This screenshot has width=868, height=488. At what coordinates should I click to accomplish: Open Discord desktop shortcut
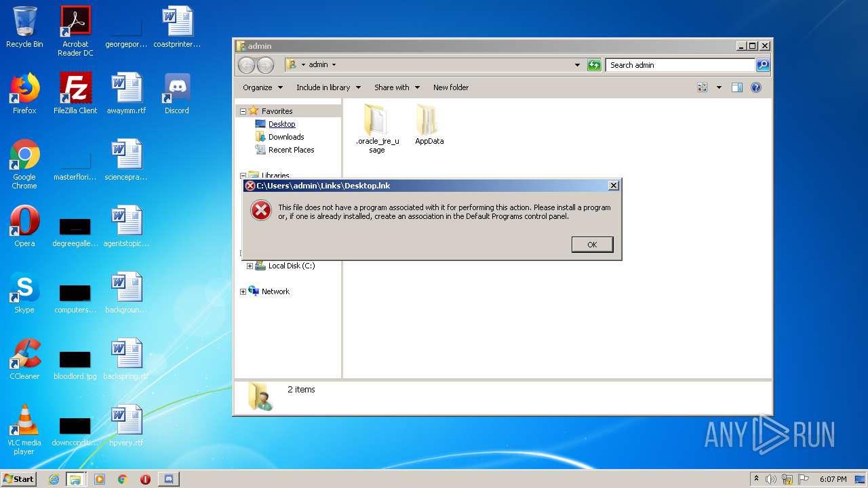(x=177, y=94)
